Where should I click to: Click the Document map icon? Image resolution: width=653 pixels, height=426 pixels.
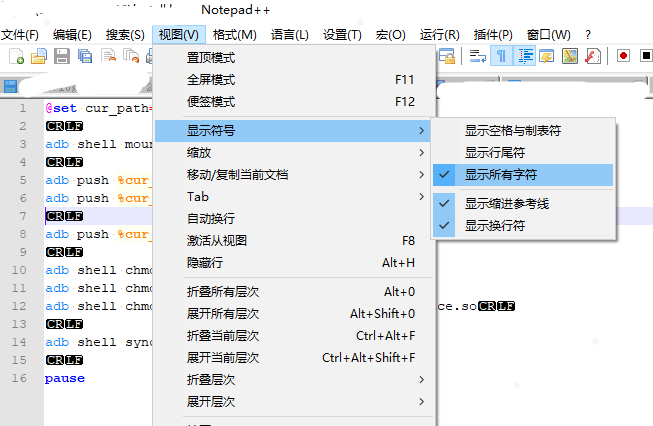click(570, 56)
